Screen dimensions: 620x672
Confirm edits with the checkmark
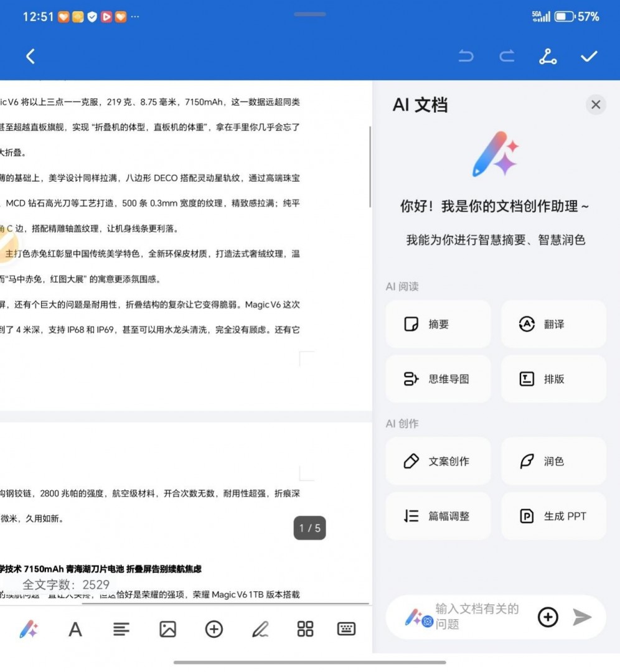click(x=589, y=56)
